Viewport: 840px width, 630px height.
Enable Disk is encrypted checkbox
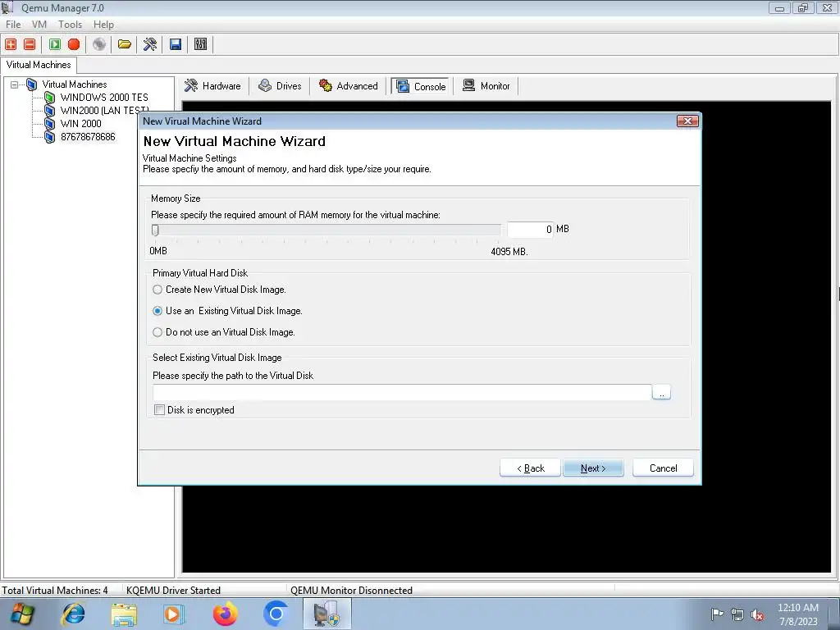(x=160, y=410)
